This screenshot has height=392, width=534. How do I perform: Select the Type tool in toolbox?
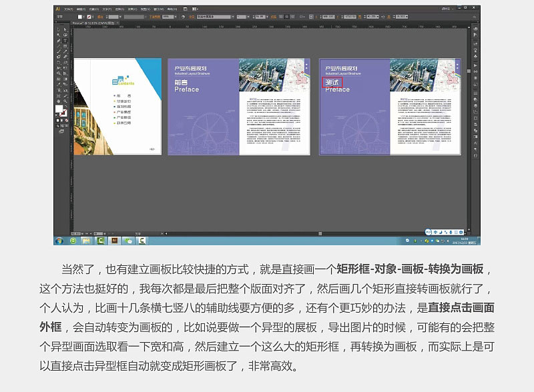point(65,41)
